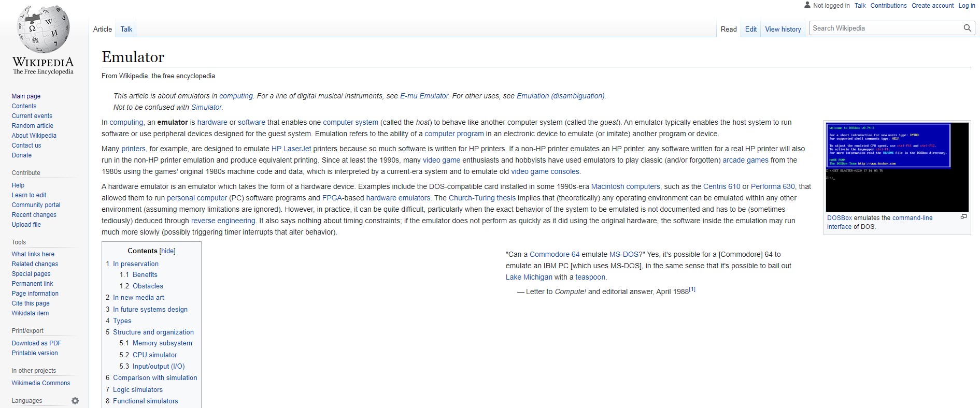
Task: Open Special pages
Action: tap(31, 274)
